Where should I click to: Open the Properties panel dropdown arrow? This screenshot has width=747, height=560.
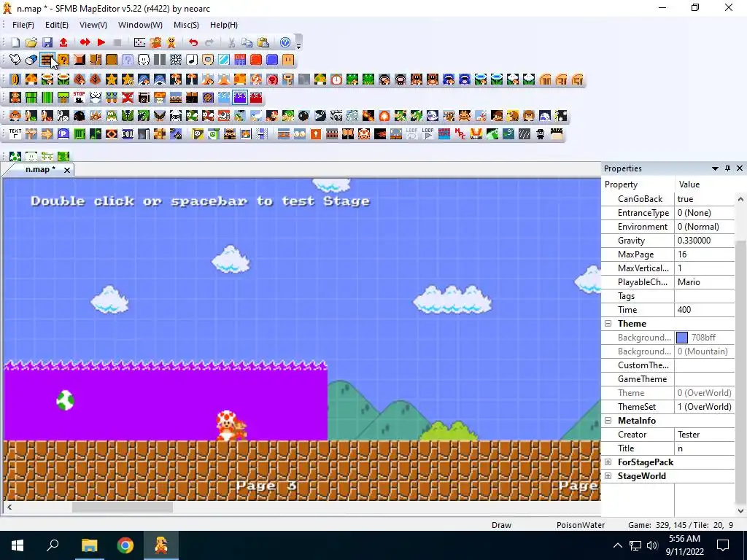coord(715,168)
